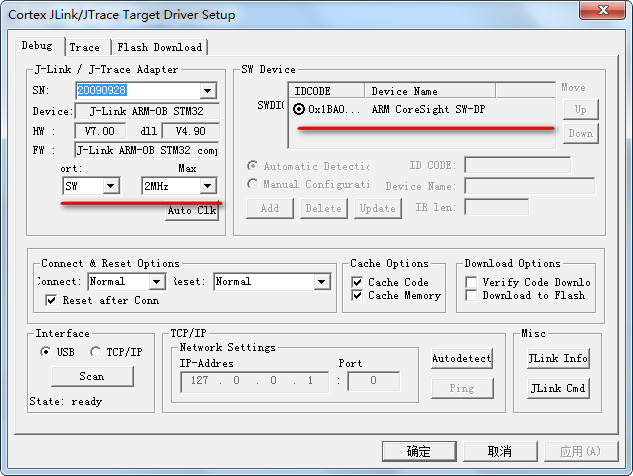This screenshot has width=633, height=476.
Task: Click the ARM CoreSight SW-DP device name
Action: (x=428, y=109)
